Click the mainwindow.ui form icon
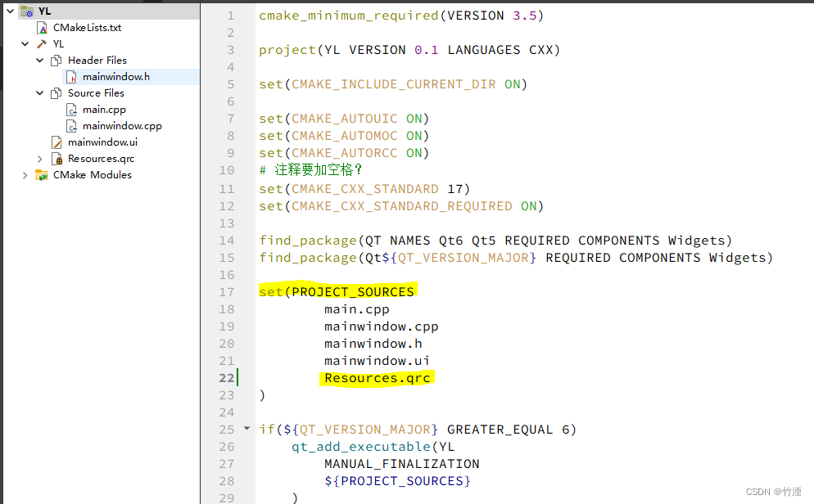Viewport: 814px width, 504px height. (57, 142)
